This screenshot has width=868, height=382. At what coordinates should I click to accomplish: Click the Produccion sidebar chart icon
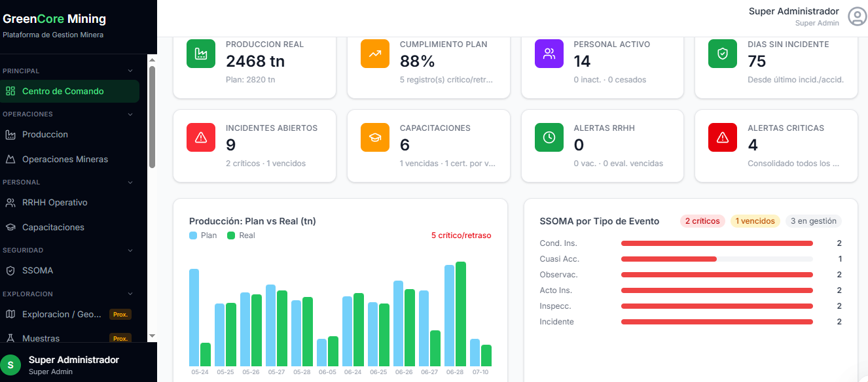click(x=10, y=134)
